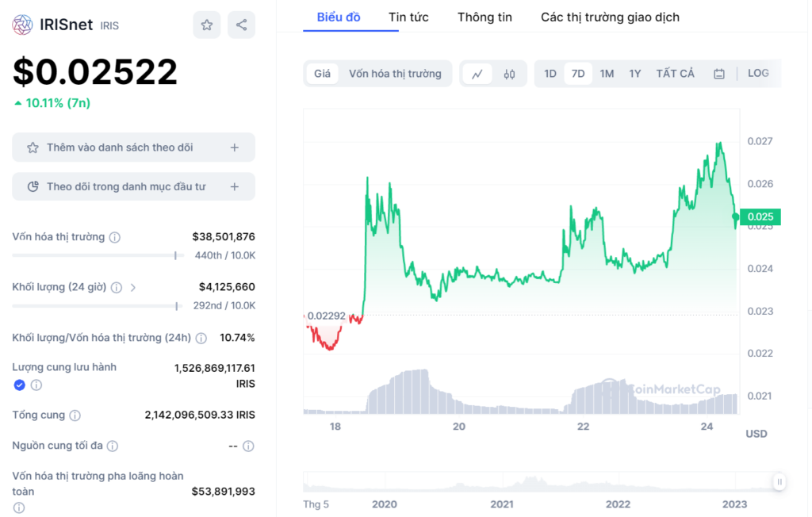Select the line chart view icon
Screen dimensions: 812x517
click(477, 74)
